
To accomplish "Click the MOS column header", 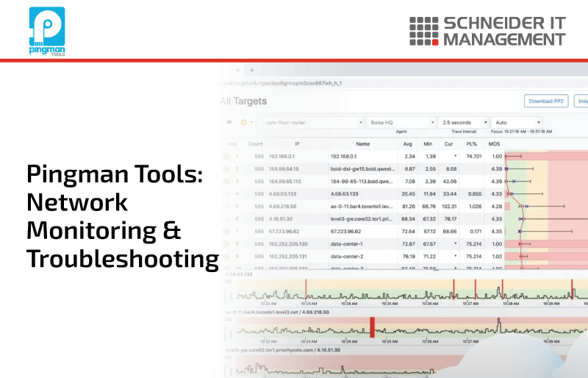I will click(494, 143).
